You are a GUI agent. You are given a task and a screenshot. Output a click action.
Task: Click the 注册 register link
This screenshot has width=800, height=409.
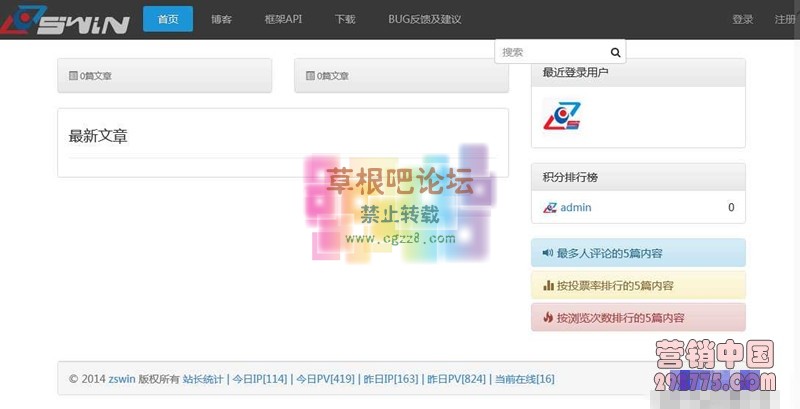click(786, 19)
